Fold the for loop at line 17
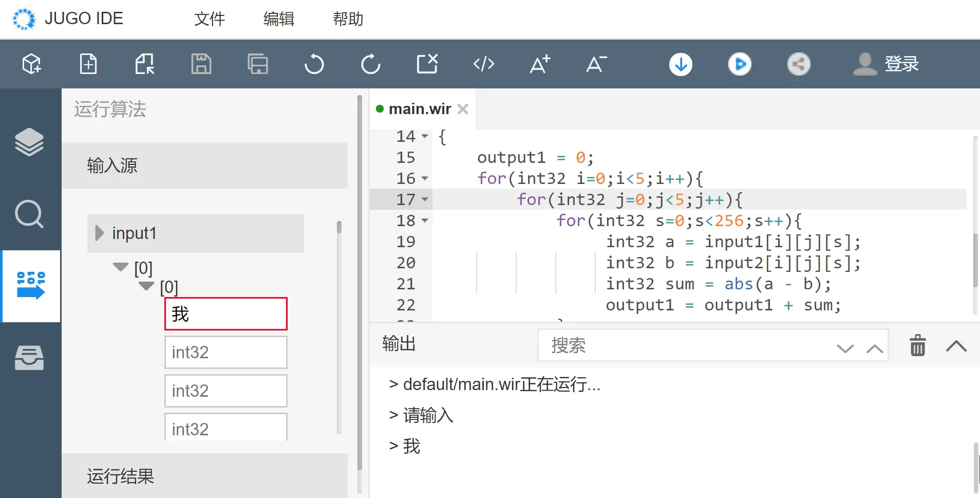Screen dimensions: 980x498 (425, 199)
